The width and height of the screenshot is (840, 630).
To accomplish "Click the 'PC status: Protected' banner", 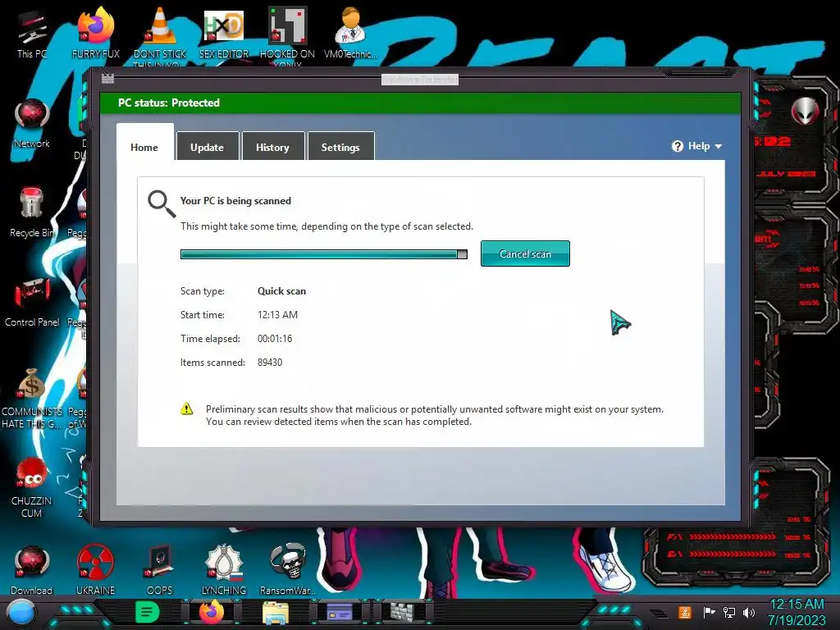I will 421,103.
